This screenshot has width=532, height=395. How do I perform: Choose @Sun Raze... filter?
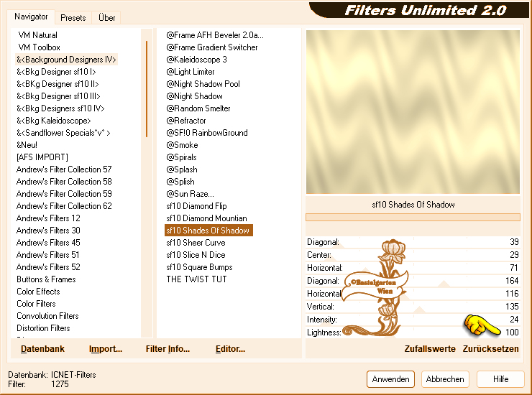click(190, 194)
